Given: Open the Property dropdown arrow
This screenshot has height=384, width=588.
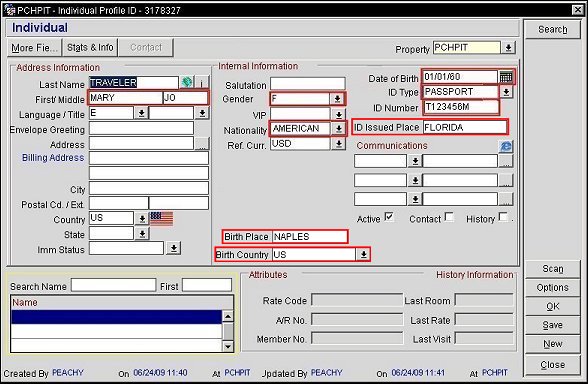Looking at the screenshot, I should click(508, 48).
